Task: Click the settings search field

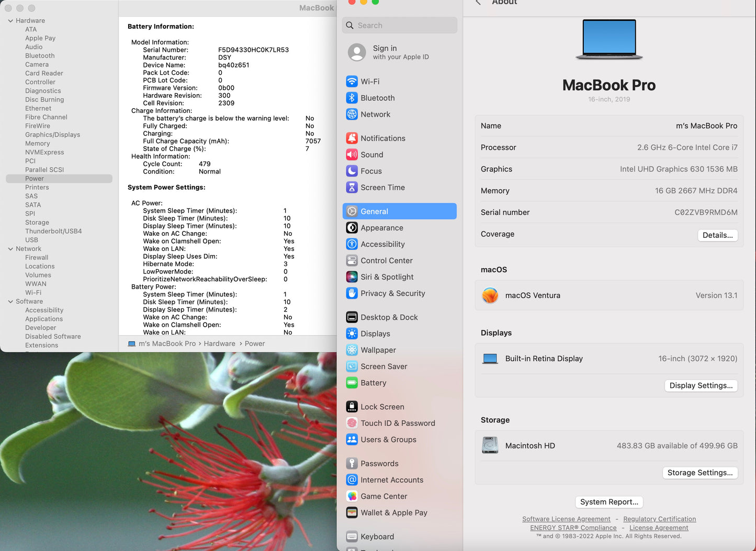Action: point(399,25)
